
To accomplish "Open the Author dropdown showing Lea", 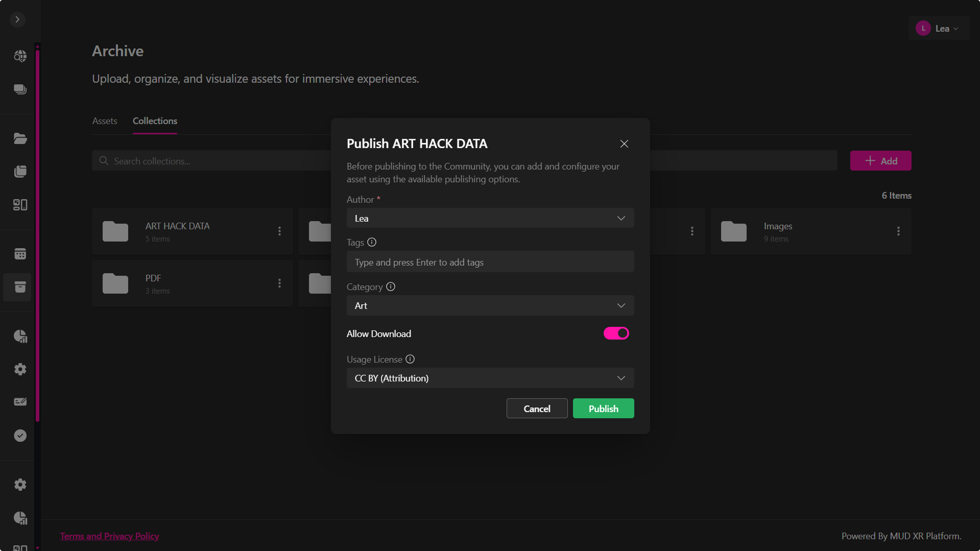I will coord(490,218).
